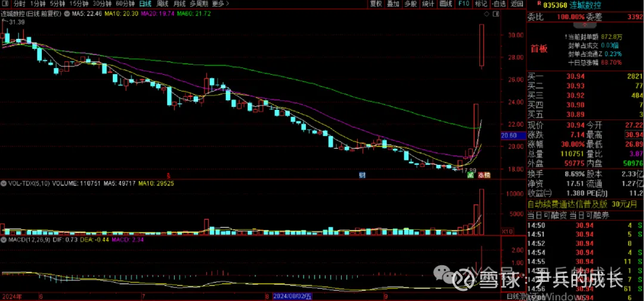Click the 14:55 trade tick row
This screenshot has height=301, width=644.
[586, 262]
